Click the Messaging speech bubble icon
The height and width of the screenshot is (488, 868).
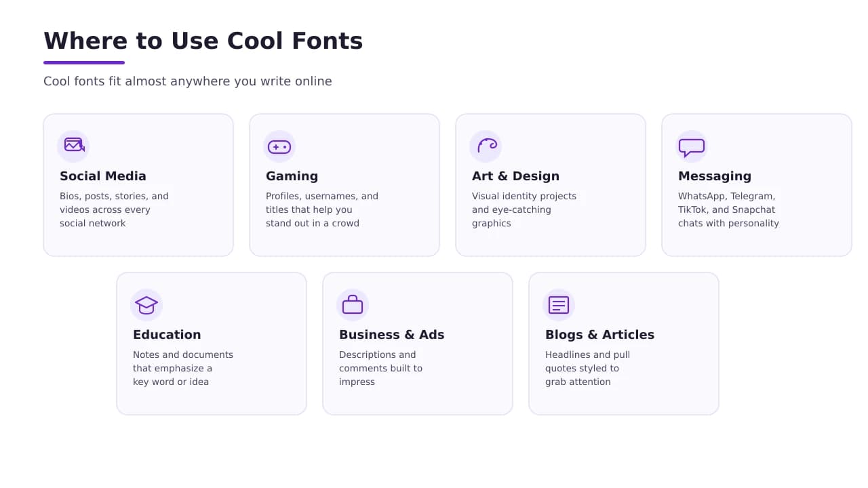692,148
